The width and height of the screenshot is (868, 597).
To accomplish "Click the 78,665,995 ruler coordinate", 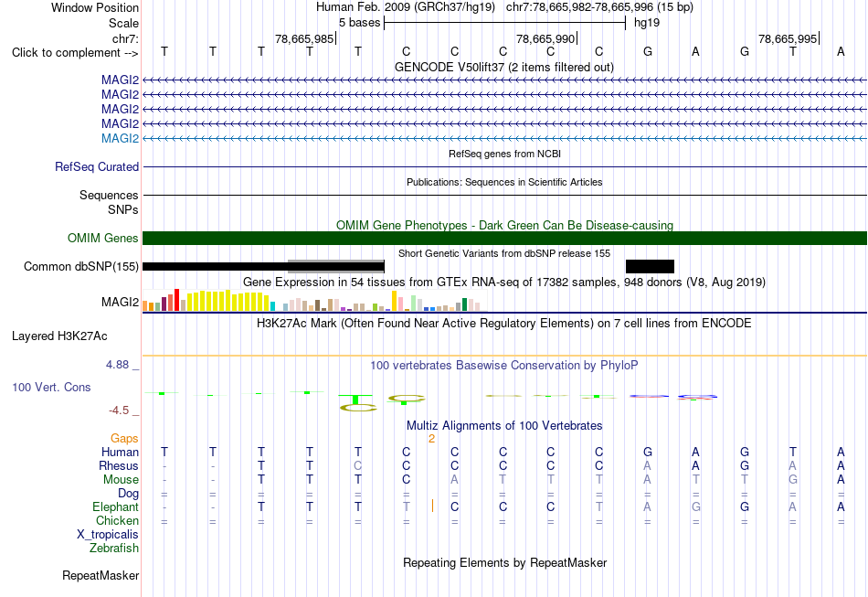I will 788,38.
